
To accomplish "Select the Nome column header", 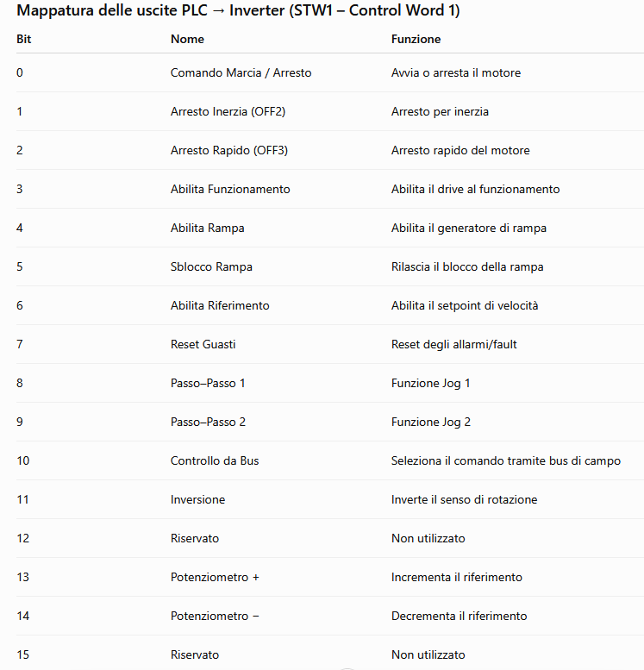I will (187, 39).
